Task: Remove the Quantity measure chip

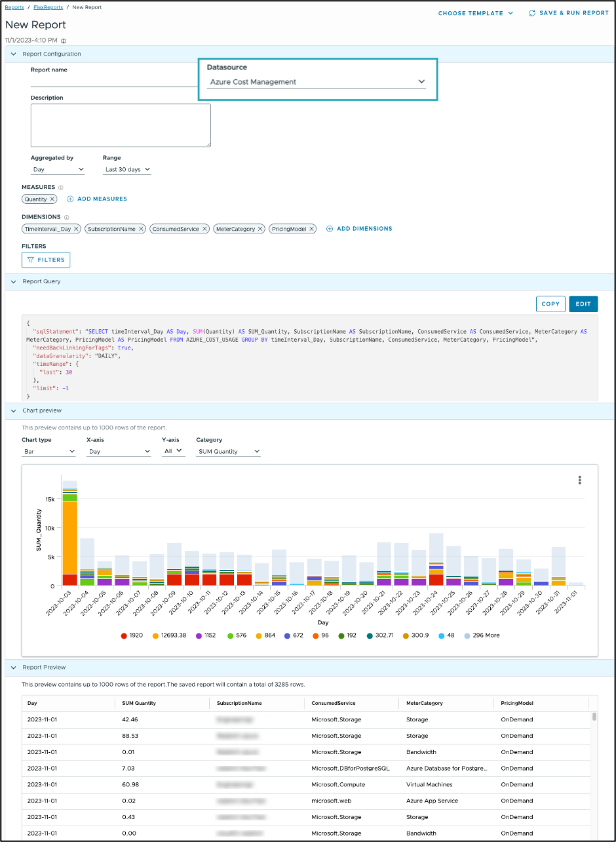Action: coord(52,199)
